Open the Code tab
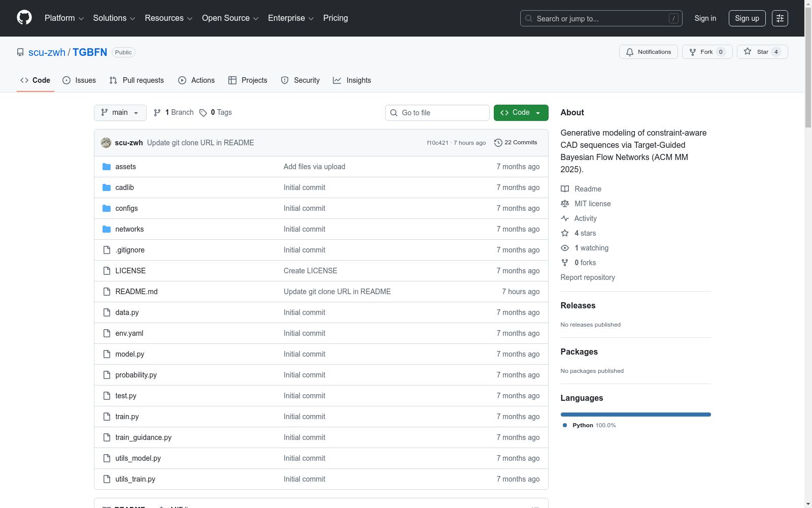The height and width of the screenshot is (508, 812). [36, 80]
